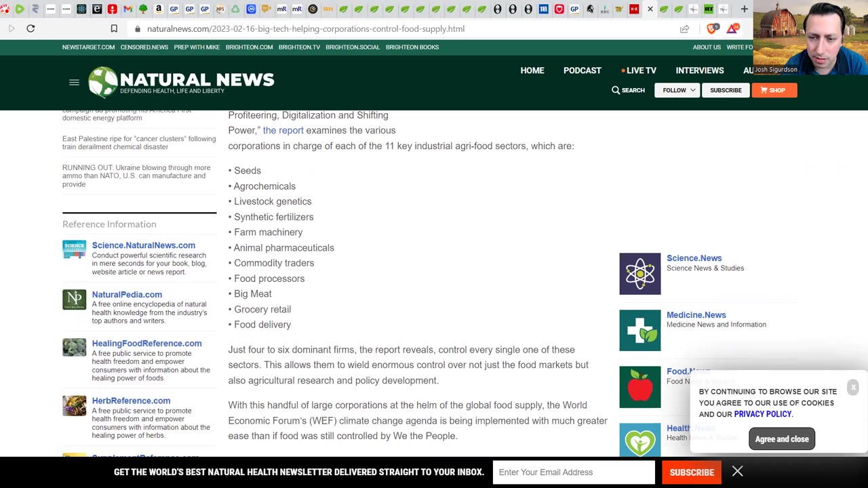Dismiss newsletter bar with X icon
The height and width of the screenshot is (488, 868).
737,471
